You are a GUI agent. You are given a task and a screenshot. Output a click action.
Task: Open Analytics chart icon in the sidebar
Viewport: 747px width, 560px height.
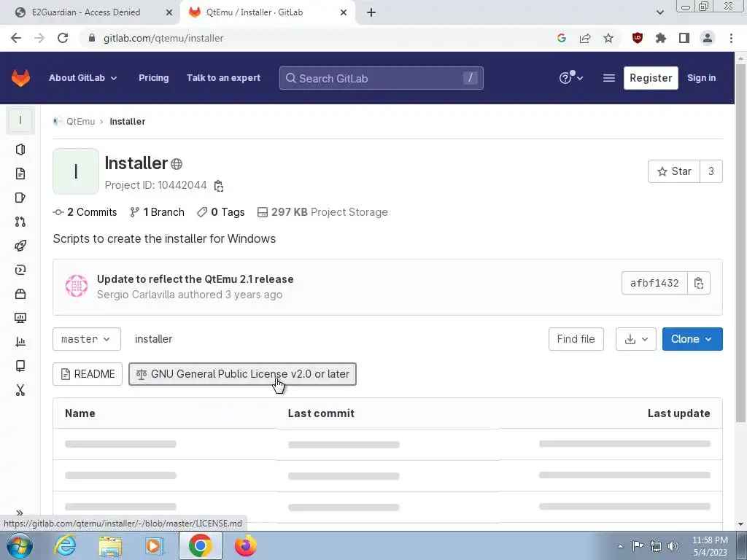coord(20,342)
